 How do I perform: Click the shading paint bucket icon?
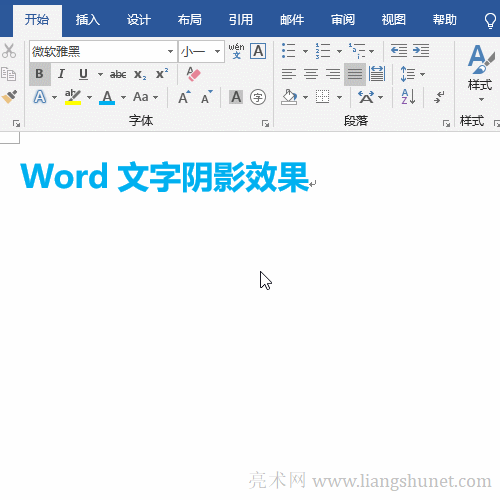[289, 97]
